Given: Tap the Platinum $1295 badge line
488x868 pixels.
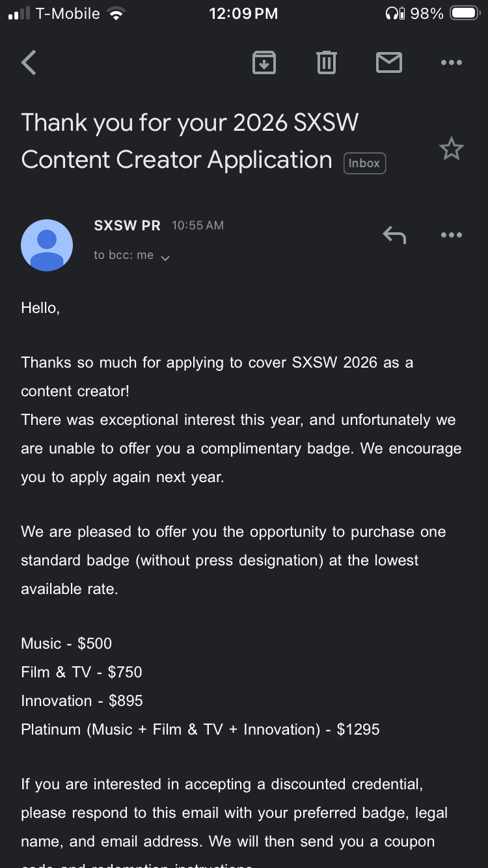Looking at the screenshot, I should click(200, 729).
